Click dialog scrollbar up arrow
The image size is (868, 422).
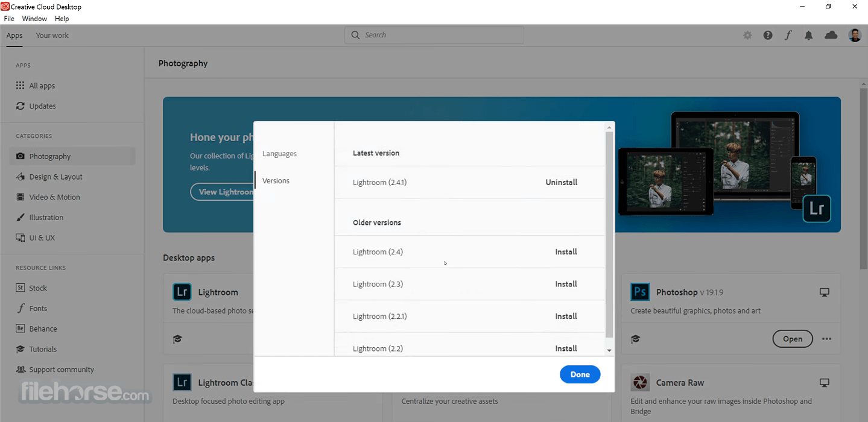tap(609, 127)
